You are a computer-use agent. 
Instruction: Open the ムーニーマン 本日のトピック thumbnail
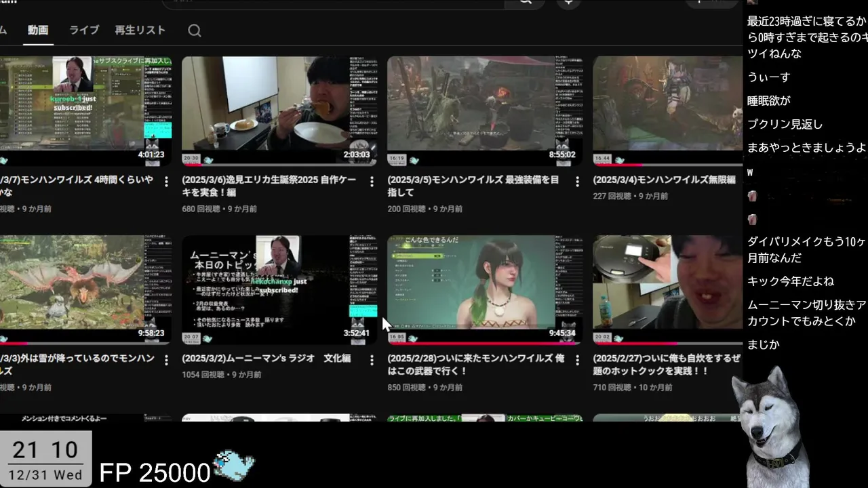pos(279,289)
